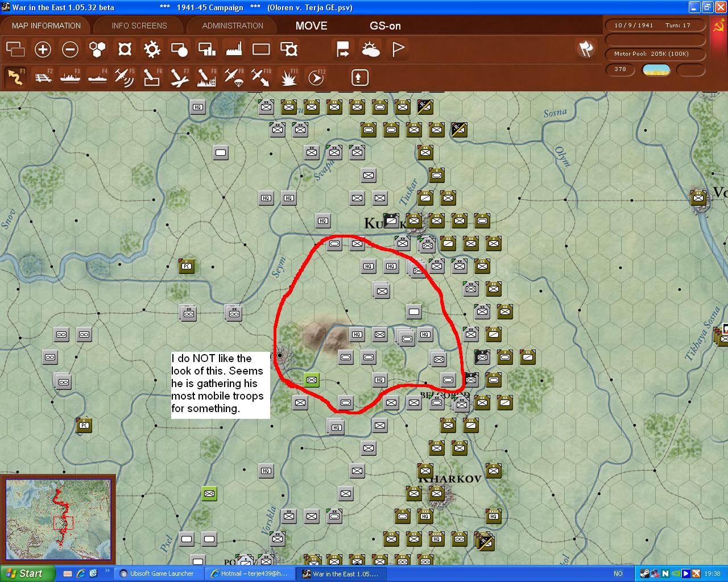728x582 pixels.
Task: Click the flag with arrow icon
Action: click(x=343, y=49)
